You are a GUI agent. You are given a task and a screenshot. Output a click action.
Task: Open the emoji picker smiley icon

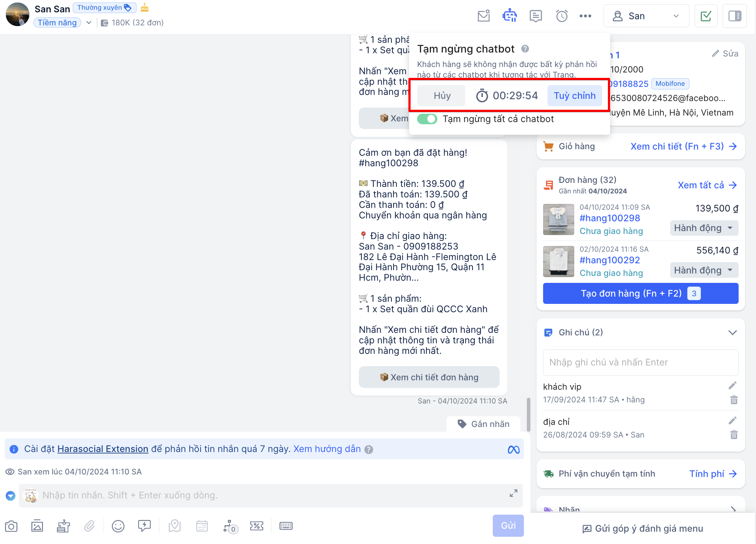pyautogui.click(x=118, y=526)
